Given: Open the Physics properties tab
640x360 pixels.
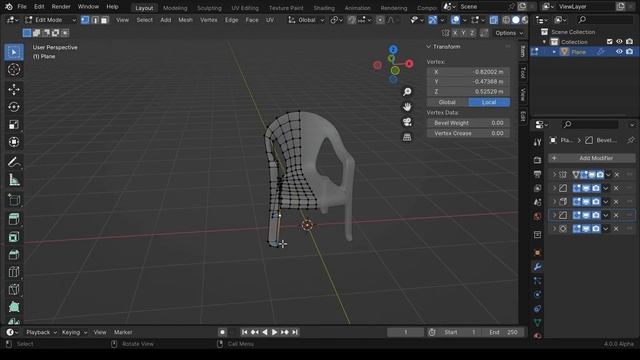Looking at the screenshot, I should 537,295.
